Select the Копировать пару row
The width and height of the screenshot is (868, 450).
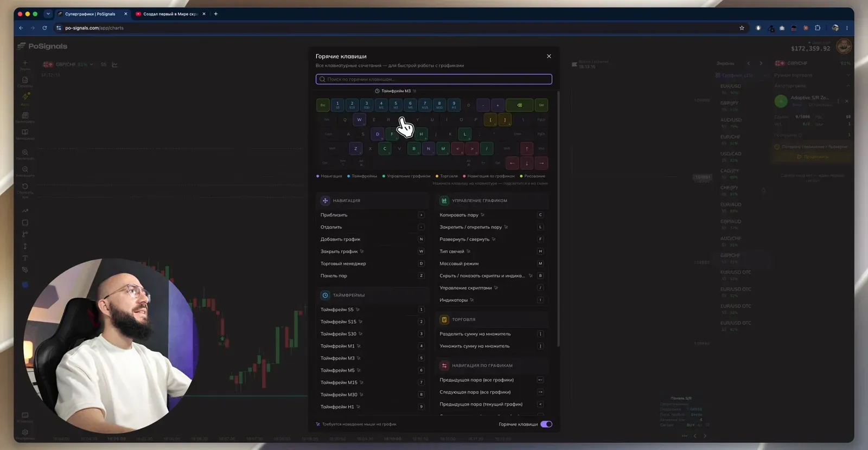(492, 215)
